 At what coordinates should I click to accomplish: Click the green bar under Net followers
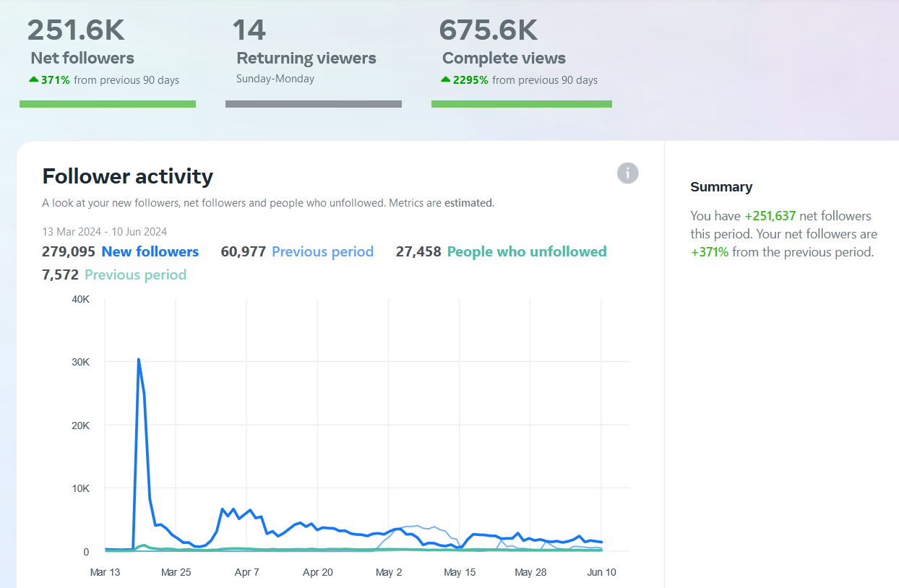(x=108, y=104)
